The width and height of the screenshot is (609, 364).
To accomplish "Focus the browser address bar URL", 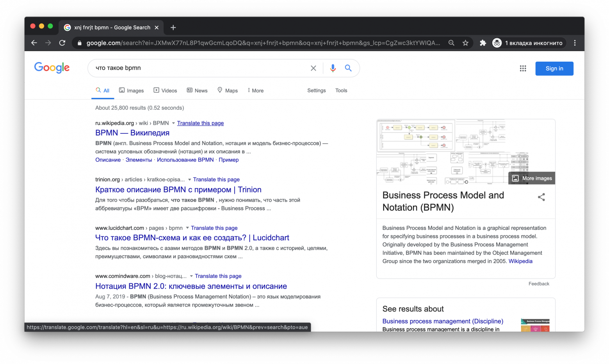I will point(263,43).
